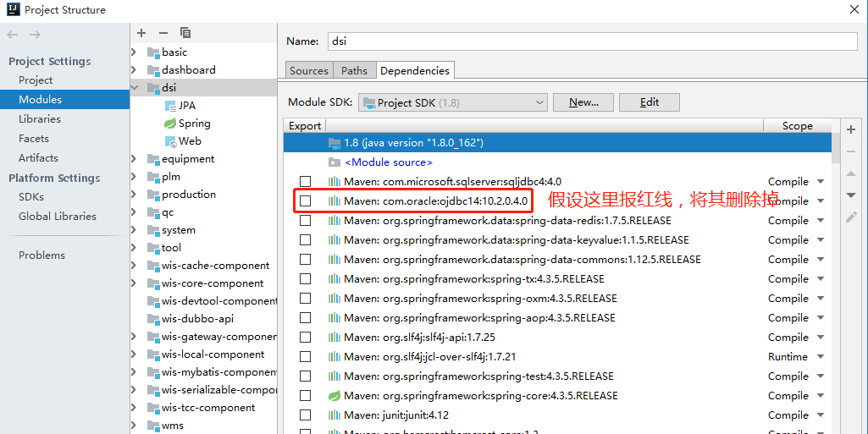Move dependency up with arrow icon
Screen dimensions: 868x434
[x=851, y=173]
